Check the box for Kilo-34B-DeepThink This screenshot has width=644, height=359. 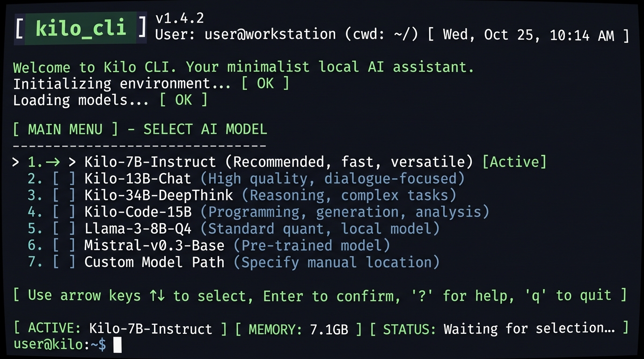tap(64, 195)
